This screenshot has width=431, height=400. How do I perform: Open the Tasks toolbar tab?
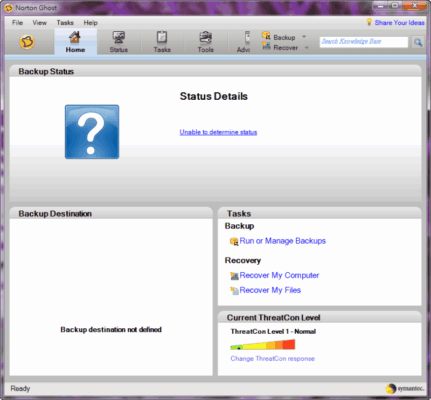tap(162, 42)
